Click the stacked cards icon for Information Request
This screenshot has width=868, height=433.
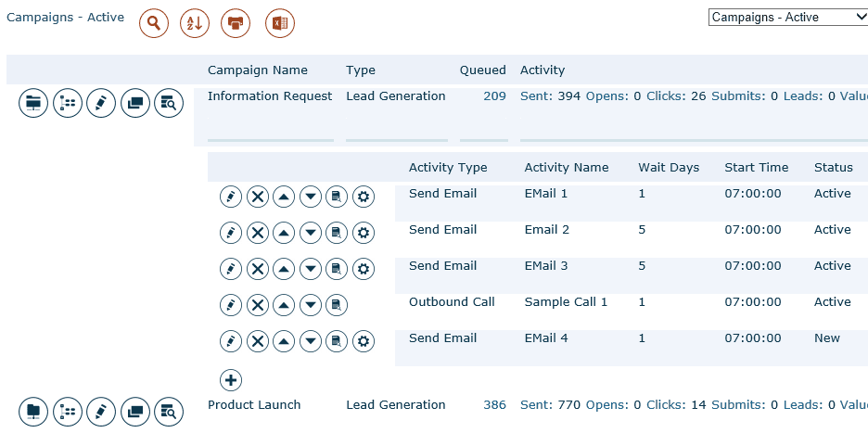pyautogui.click(x=135, y=103)
